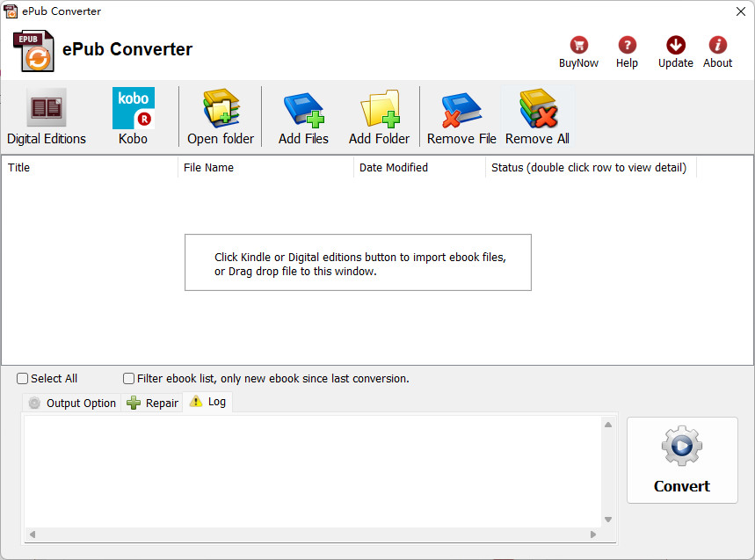
Task: Click the title bar app icon
Action: tap(11, 11)
